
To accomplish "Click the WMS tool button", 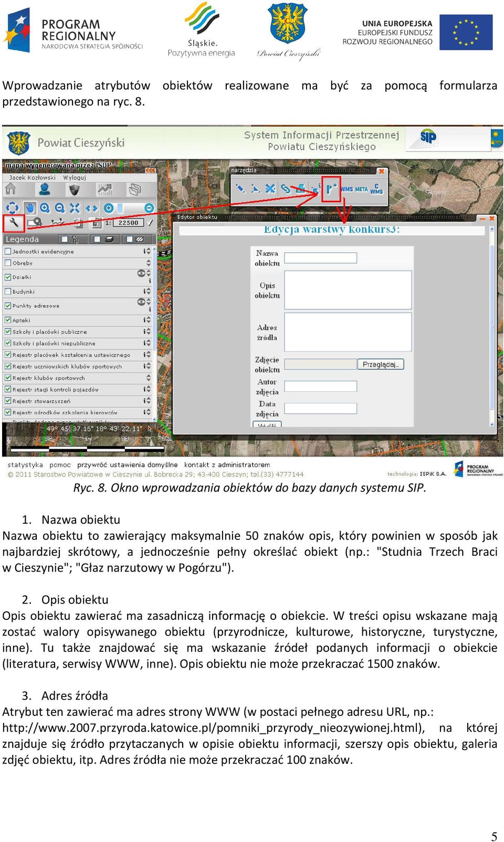I will (347, 189).
